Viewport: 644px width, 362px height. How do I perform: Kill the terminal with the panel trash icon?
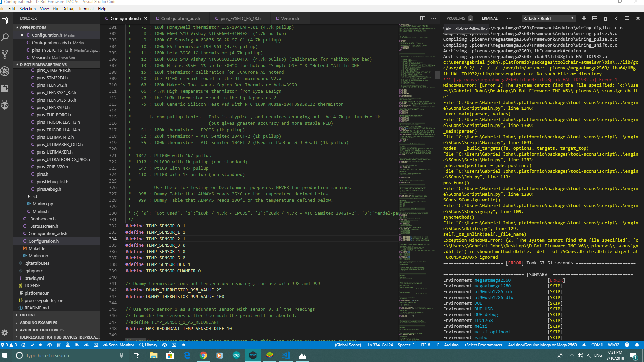606,18
